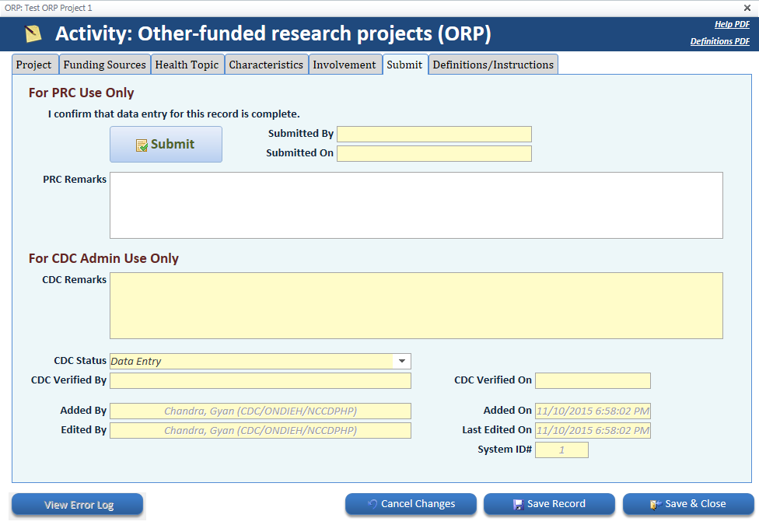Select the Submit tab
Viewport: 759px width, 532px height.
tap(404, 65)
